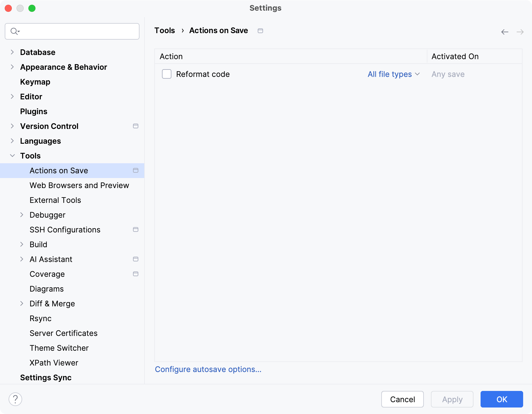The image size is (532, 414).
Task: Enable the Reformat code checkbox
Action: [x=166, y=74]
